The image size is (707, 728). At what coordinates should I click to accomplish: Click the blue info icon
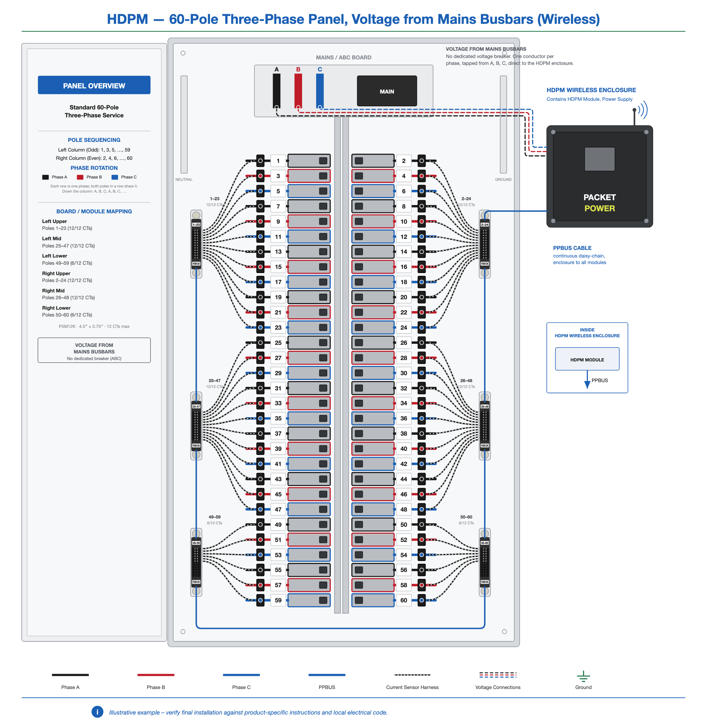tap(97, 712)
